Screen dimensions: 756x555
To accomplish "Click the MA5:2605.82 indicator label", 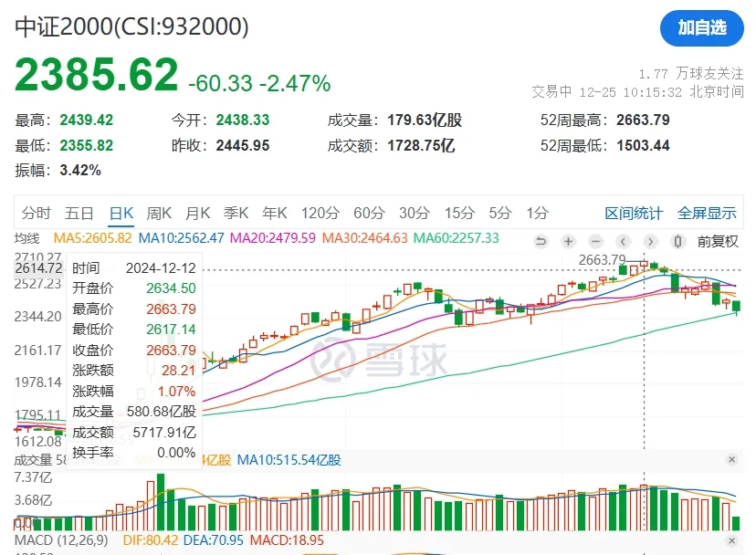I will click(92, 238).
